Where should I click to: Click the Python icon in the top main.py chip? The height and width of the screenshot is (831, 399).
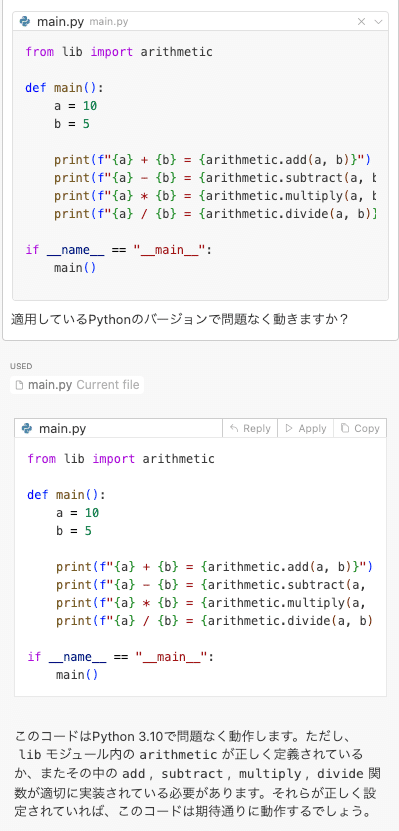tap(25, 21)
